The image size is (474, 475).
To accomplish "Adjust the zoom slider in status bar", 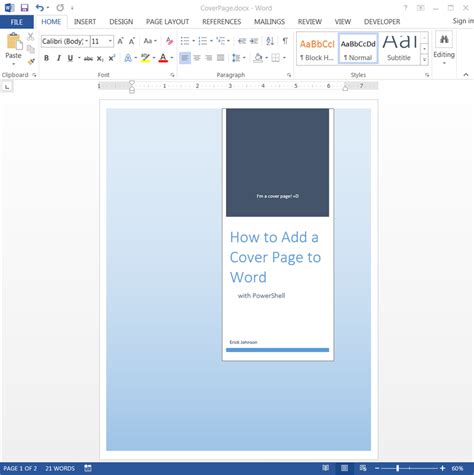I will (398, 468).
